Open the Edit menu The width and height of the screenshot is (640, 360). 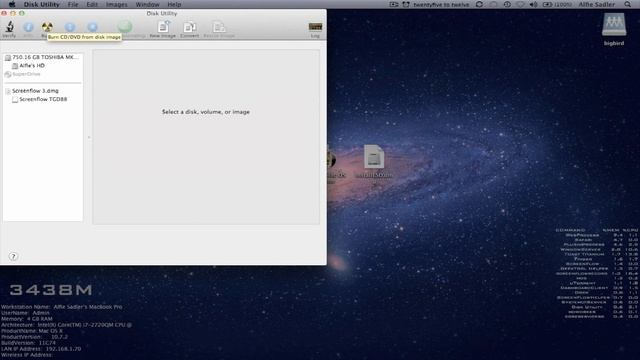click(92, 4)
